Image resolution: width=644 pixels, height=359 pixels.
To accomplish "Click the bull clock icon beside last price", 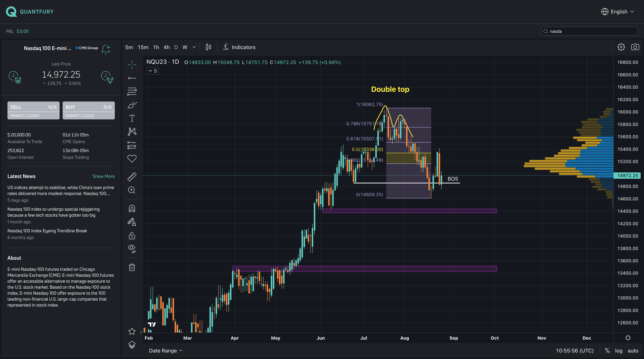I will (107, 77).
